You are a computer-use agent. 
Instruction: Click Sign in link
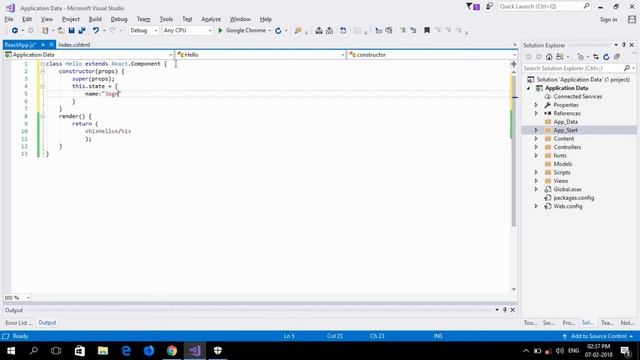[x=608, y=20]
